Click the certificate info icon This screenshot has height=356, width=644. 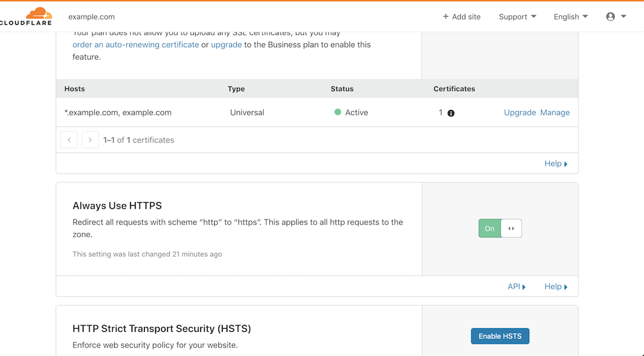point(451,113)
